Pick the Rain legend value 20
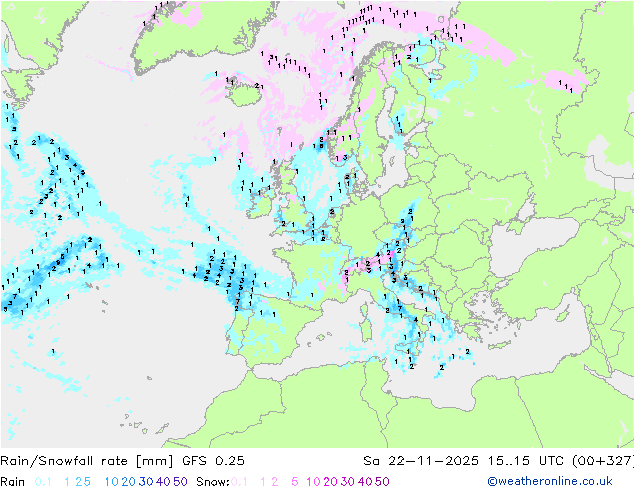Image resolution: width=634 pixels, height=490 pixels. click(x=129, y=482)
